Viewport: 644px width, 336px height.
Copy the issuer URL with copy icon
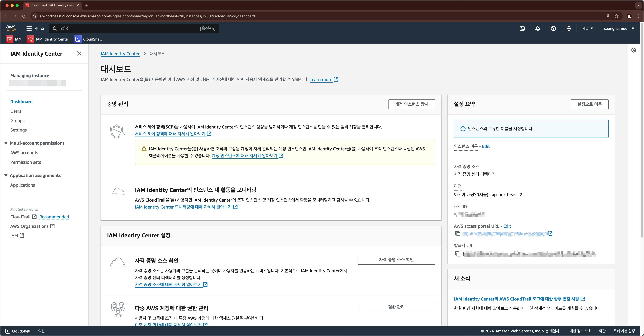[457, 254]
